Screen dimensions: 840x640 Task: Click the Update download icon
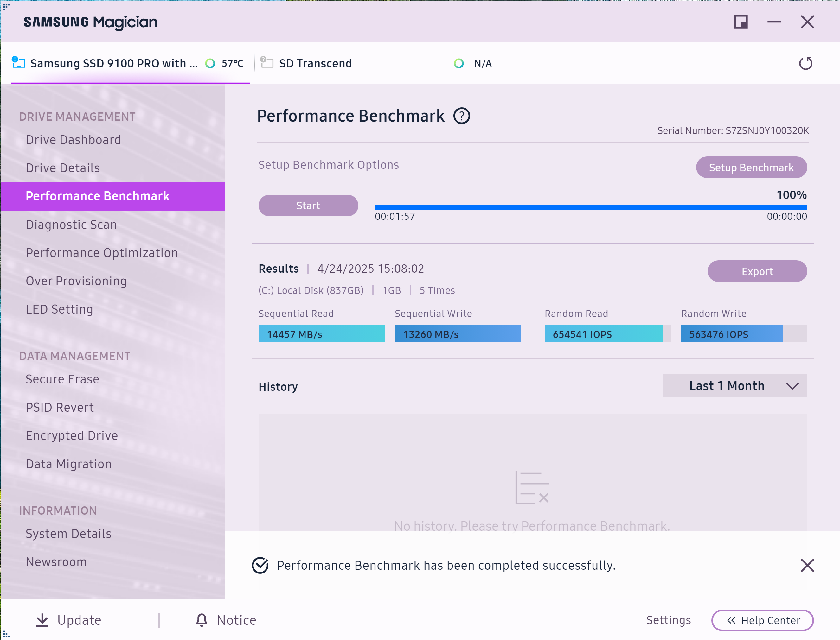click(x=42, y=620)
